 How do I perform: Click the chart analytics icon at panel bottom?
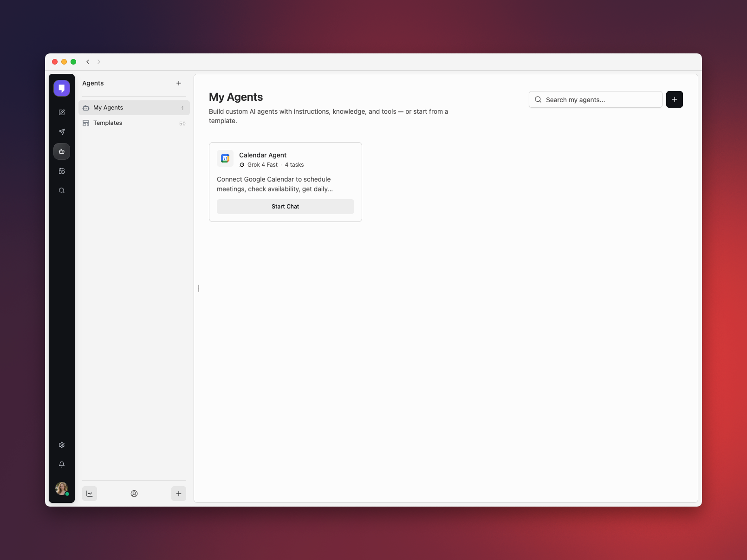coord(90,494)
